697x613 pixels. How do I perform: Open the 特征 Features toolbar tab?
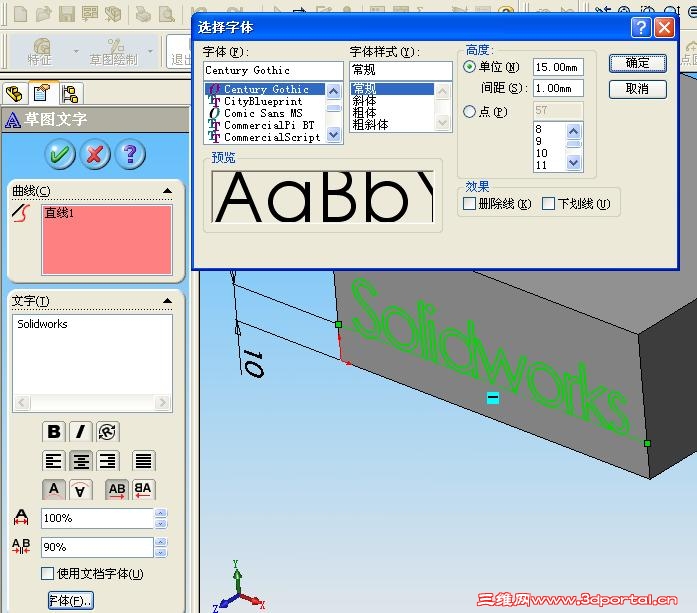click(41, 52)
